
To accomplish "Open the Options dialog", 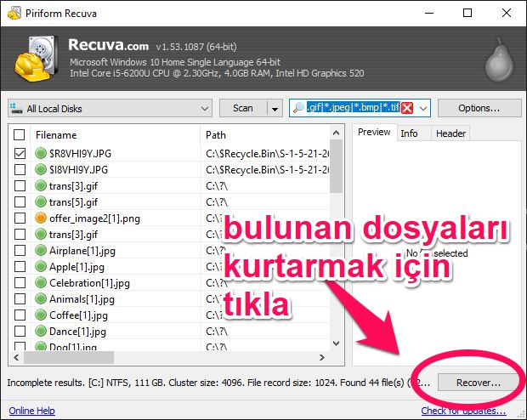I will (479, 108).
